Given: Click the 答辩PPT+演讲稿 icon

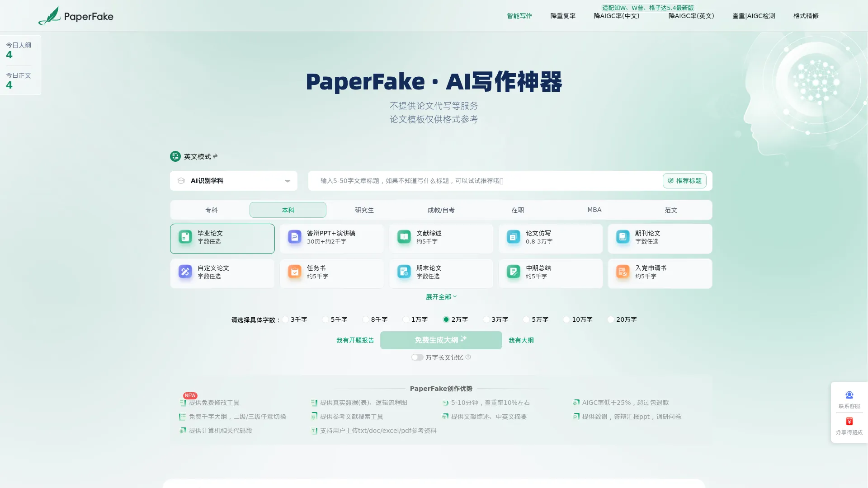Looking at the screenshot, I should tap(294, 237).
